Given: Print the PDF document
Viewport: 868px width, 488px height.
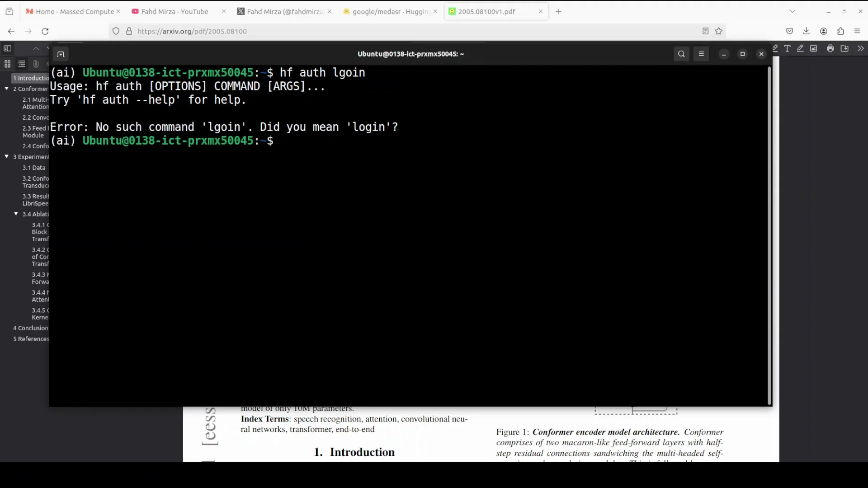Looking at the screenshot, I should pyautogui.click(x=830, y=48).
